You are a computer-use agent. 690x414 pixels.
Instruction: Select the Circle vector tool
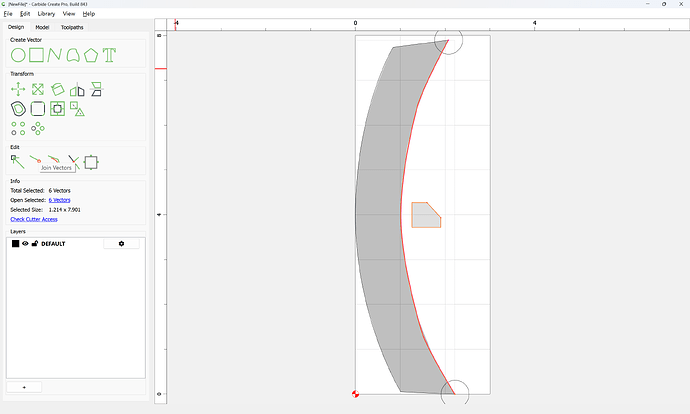point(18,55)
